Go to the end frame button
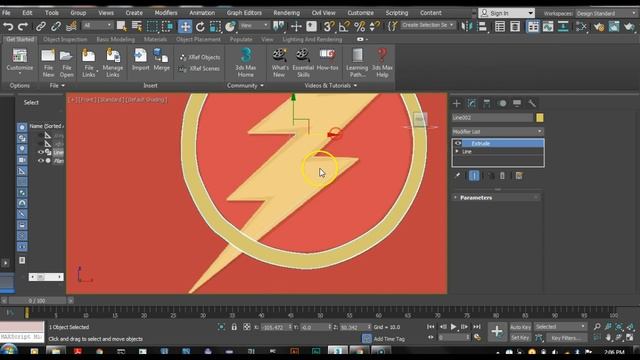The image size is (640, 360). point(476,327)
